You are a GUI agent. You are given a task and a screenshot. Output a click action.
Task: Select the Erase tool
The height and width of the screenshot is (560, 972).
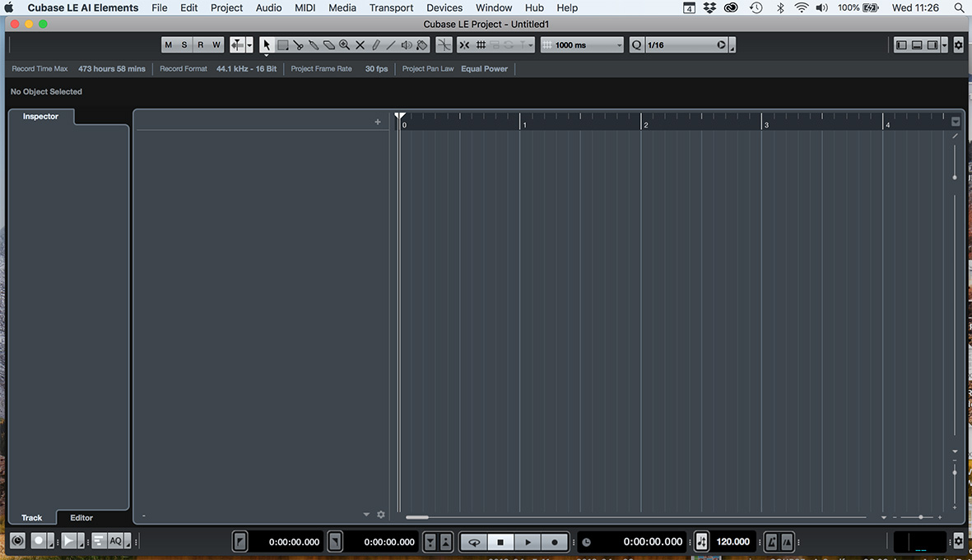pos(329,44)
